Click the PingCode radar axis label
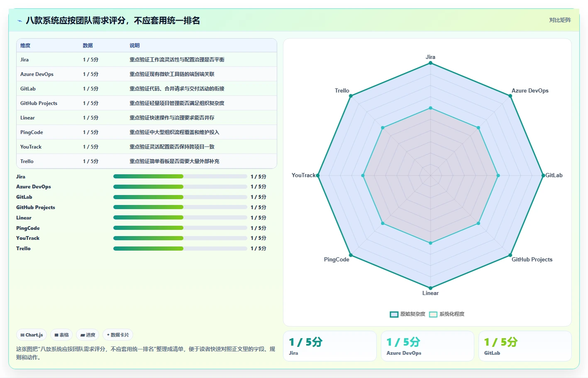This screenshot has width=588, height=378. [x=337, y=260]
